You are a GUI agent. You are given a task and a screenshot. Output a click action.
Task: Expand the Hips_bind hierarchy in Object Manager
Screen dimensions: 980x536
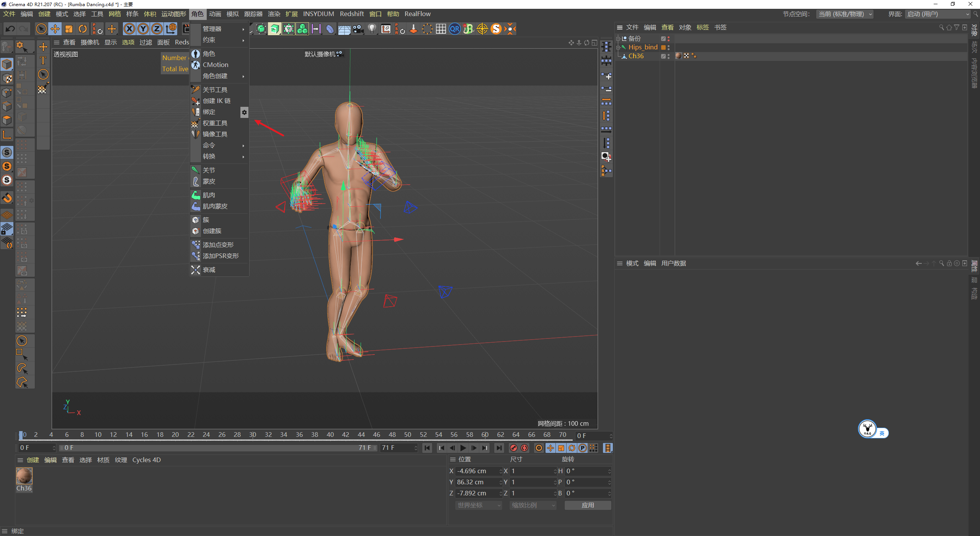click(x=618, y=47)
